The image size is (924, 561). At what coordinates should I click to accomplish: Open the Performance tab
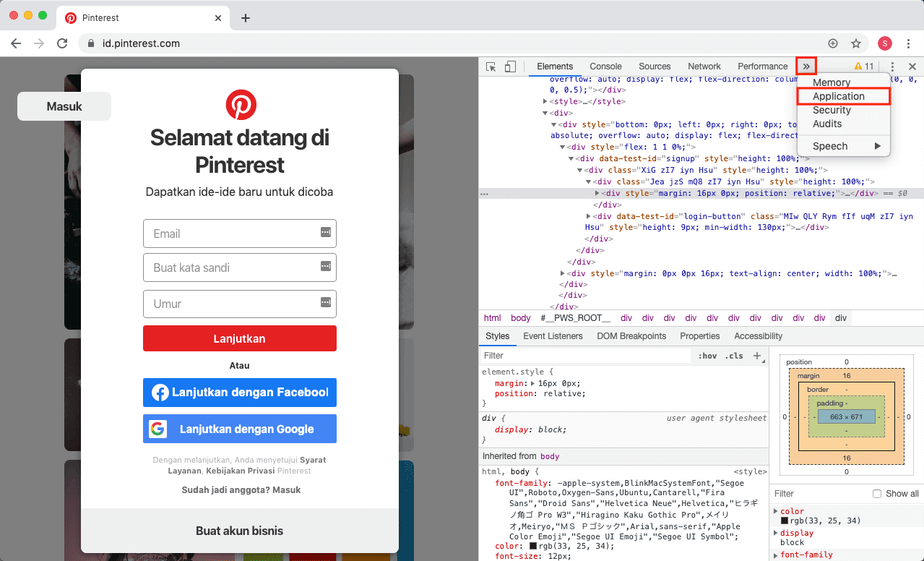[762, 67]
